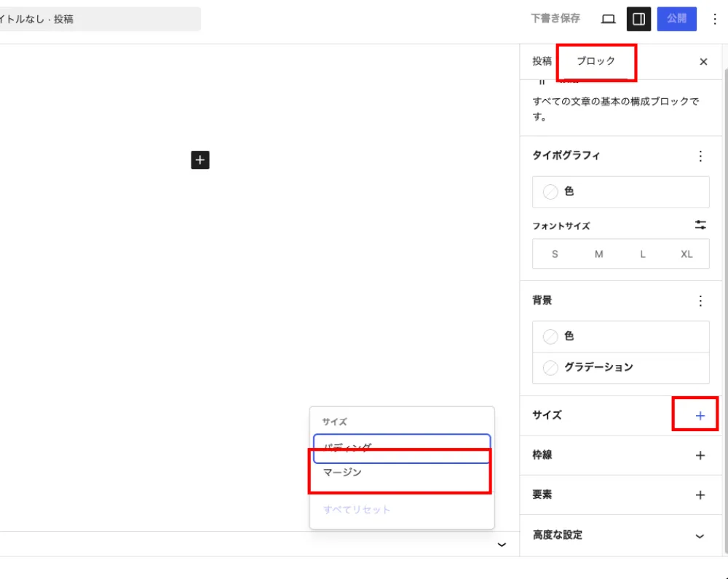The image size is (728, 579).
Task: Switch to the ブロック tab
Action: coord(596,61)
